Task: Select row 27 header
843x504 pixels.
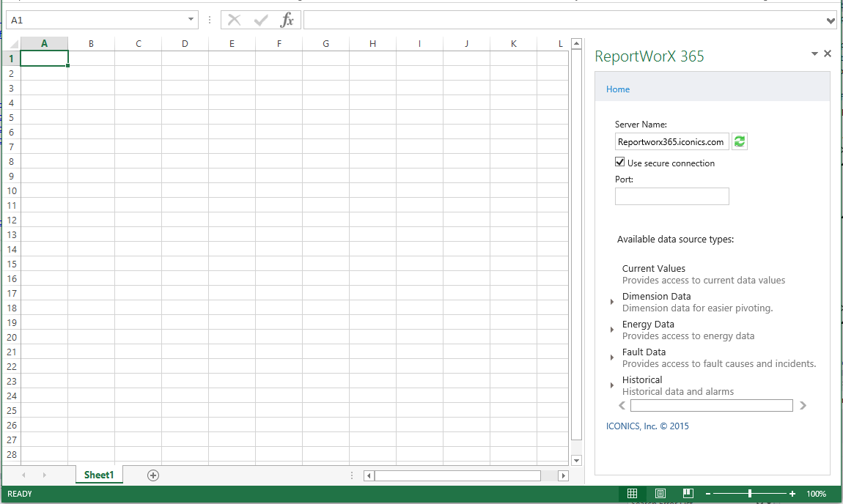Action: point(11,440)
